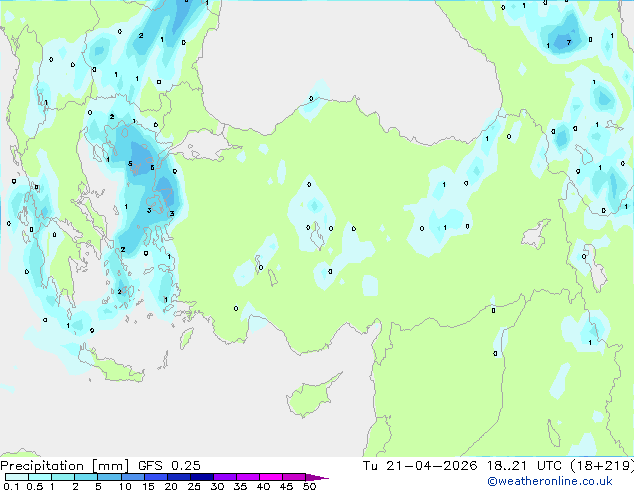Select the 45 mm legend swatch
Viewport: 634px width, 490px height.
tap(294, 477)
